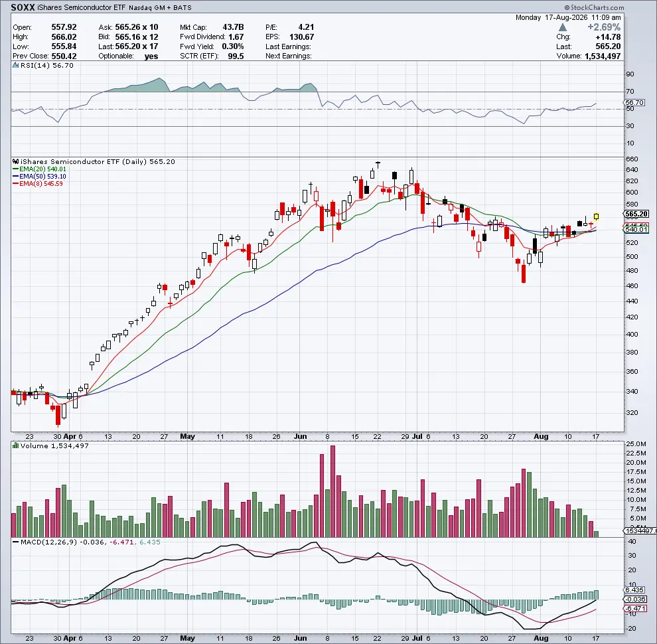The width and height of the screenshot is (657, 644).
Task: Click the green up-triangle change indicator
Action: pyautogui.click(x=563, y=27)
